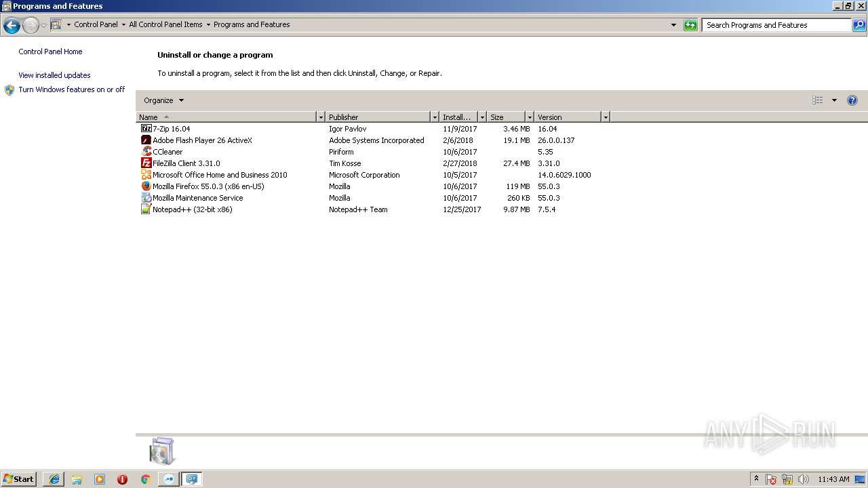Select Notepad++ (32-bit x86) entry name
The height and width of the screenshot is (488, 868).
[193, 209]
